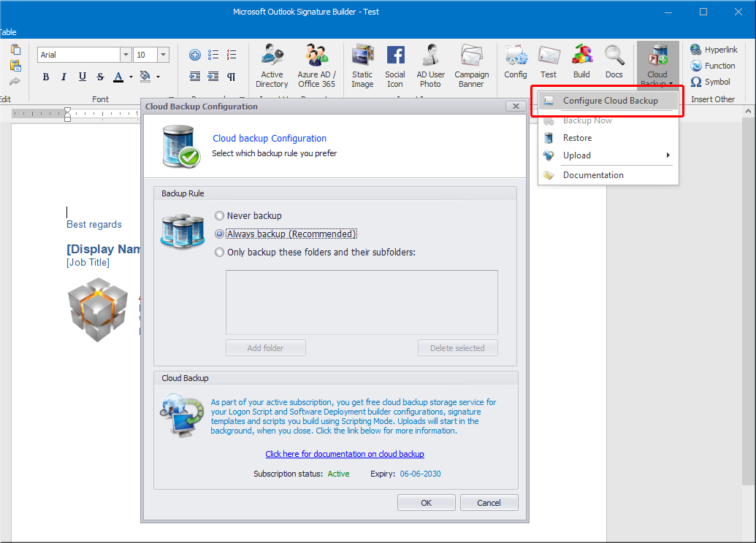756x543 pixels.
Task: Click the Active subscription status text
Action: [x=338, y=474]
